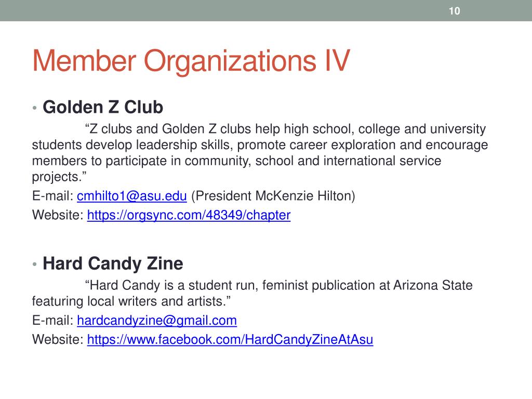
Task: Click the "Golden Z Club" heading
Action: coord(103,107)
